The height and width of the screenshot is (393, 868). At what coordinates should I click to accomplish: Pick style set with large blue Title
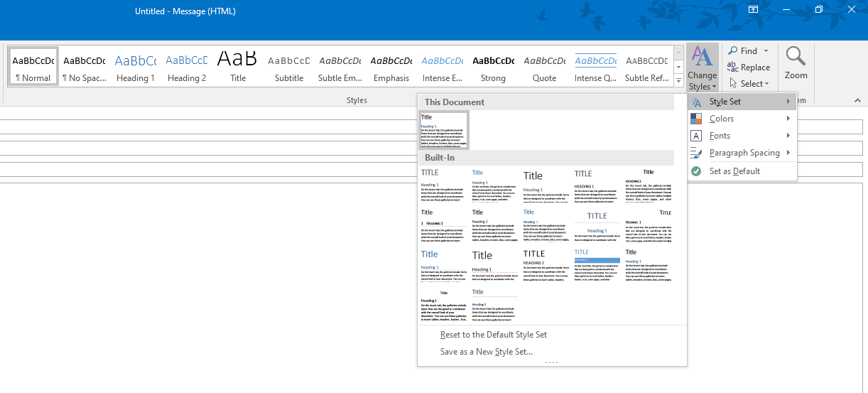pyautogui.click(x=444, y=265)
